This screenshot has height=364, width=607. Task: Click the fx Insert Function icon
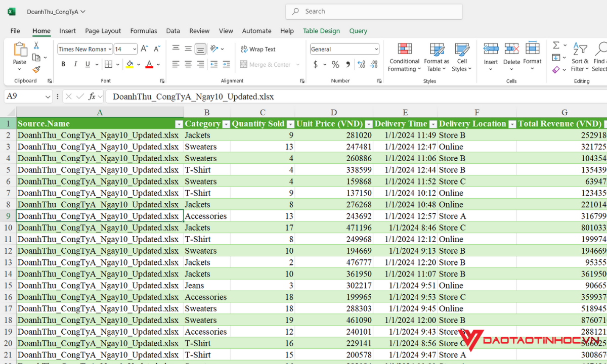coord(92,96)
